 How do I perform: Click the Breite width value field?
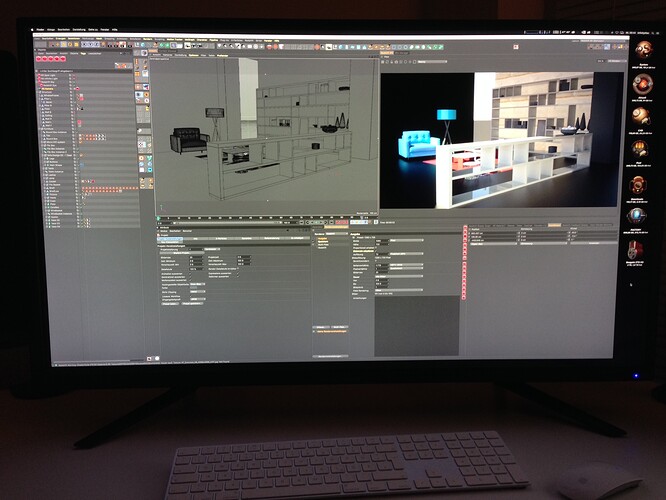point(382,240)
